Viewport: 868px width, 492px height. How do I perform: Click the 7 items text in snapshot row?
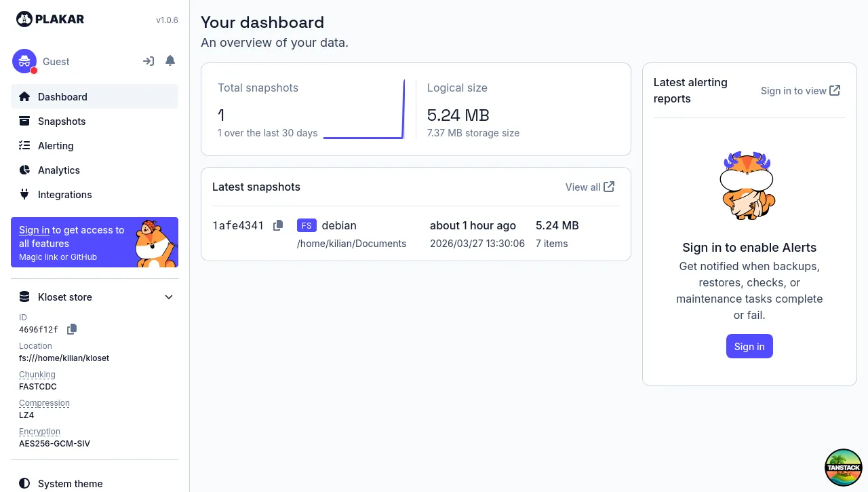click(x=552, y=243)
